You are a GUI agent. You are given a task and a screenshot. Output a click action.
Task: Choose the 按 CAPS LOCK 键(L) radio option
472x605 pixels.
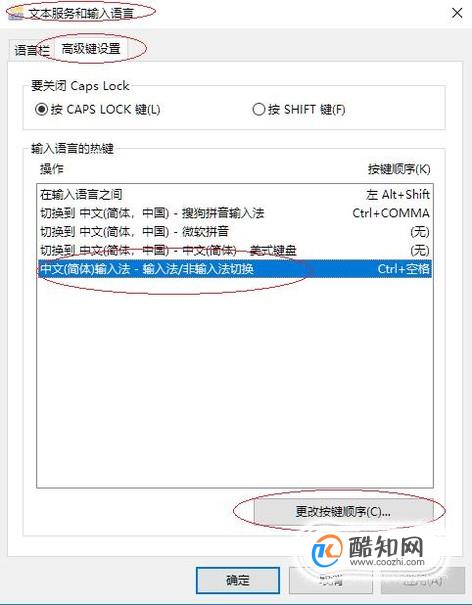click(97, 110)
